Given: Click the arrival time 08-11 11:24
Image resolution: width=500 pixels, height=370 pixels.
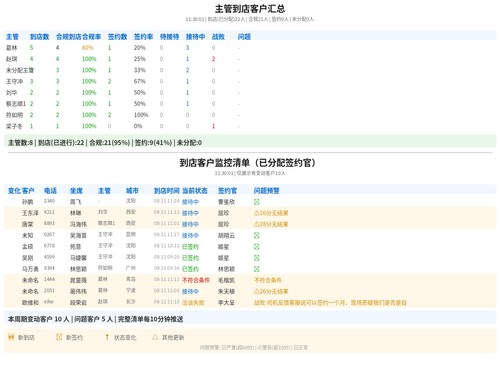Looking at the screenshot, I should coord(167,201).
